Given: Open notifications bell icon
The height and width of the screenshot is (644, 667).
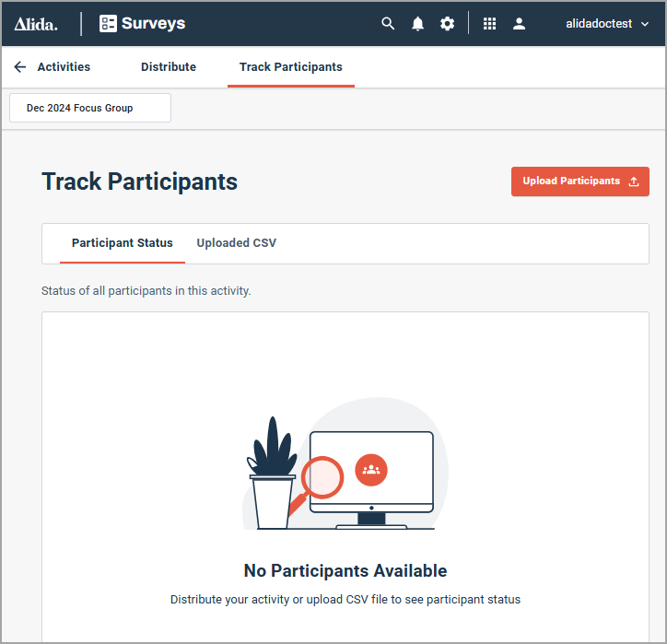Looking at the screenshot, I should click(417, 23).
